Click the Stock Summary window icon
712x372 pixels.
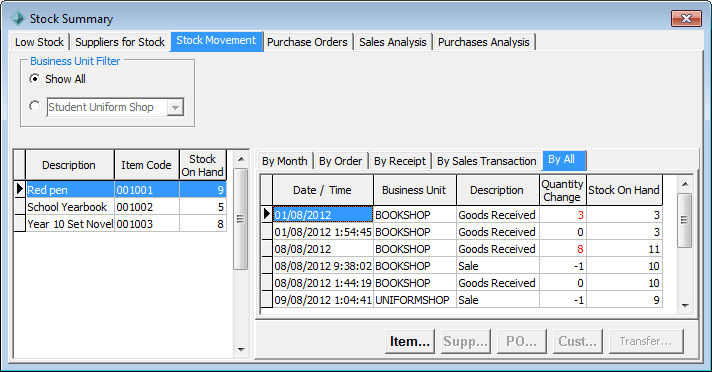18,19
